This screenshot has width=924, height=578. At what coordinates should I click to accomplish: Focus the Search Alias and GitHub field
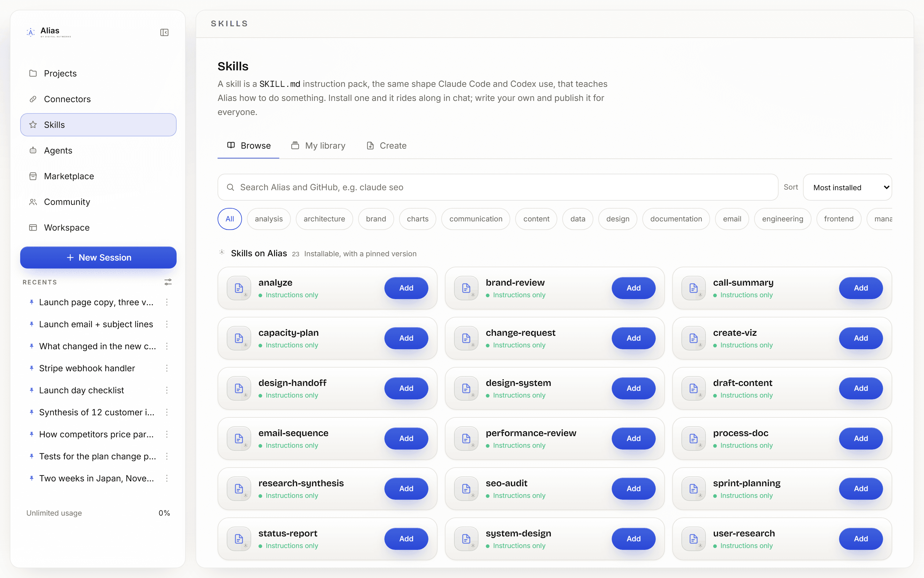(498, 187)
